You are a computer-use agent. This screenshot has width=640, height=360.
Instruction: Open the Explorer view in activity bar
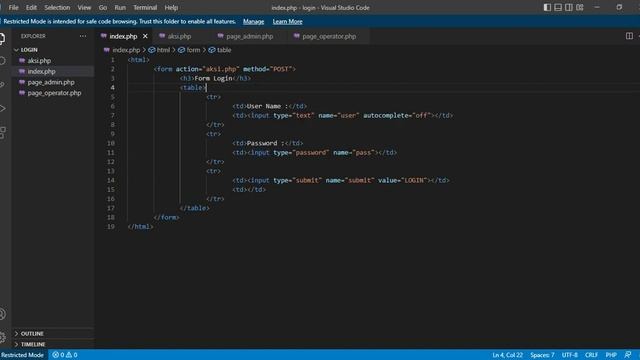coord(2,38)
